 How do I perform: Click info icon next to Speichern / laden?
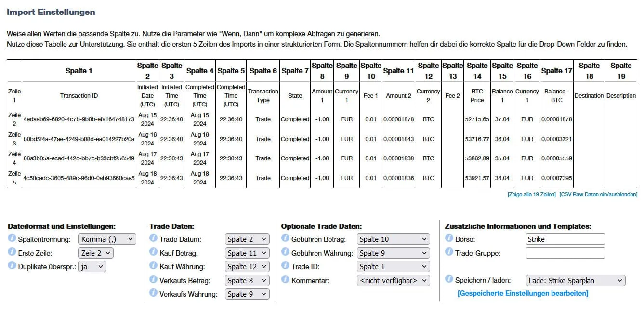tap(449, 279)
